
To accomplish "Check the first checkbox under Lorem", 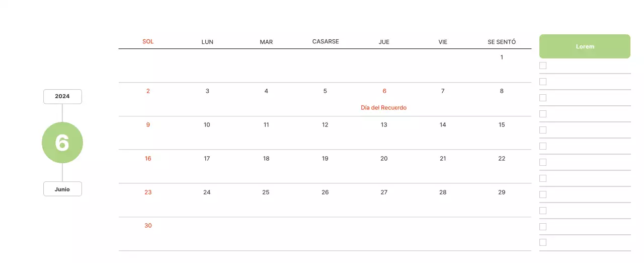I will [x=543, y=65].
